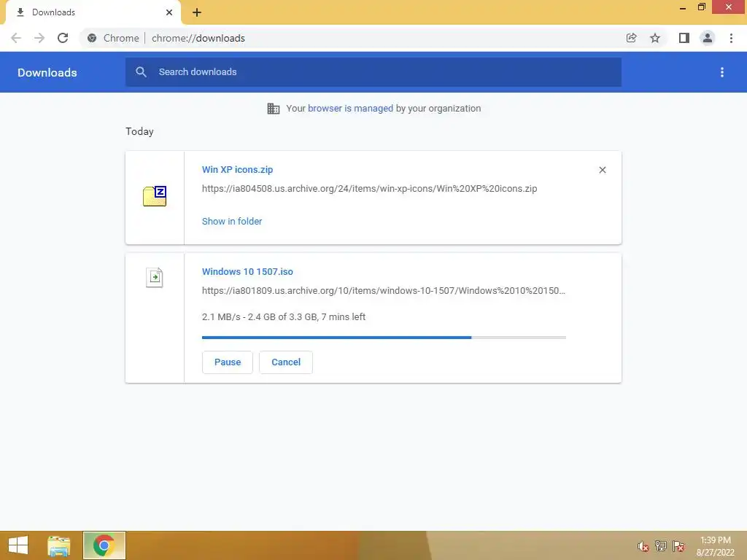Click the Today heading
The image size is (747, 560).
tap(139, 131)
